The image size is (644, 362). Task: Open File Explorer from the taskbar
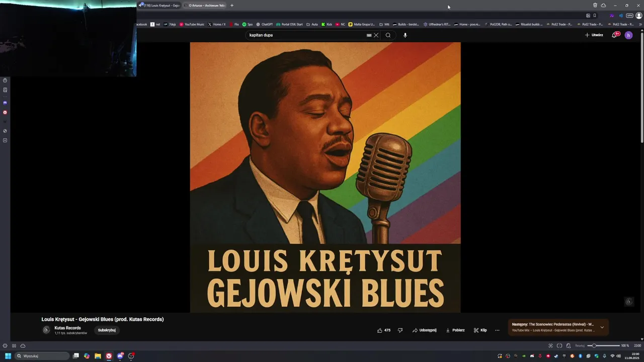pyautogui.click(x=98, y=356)
